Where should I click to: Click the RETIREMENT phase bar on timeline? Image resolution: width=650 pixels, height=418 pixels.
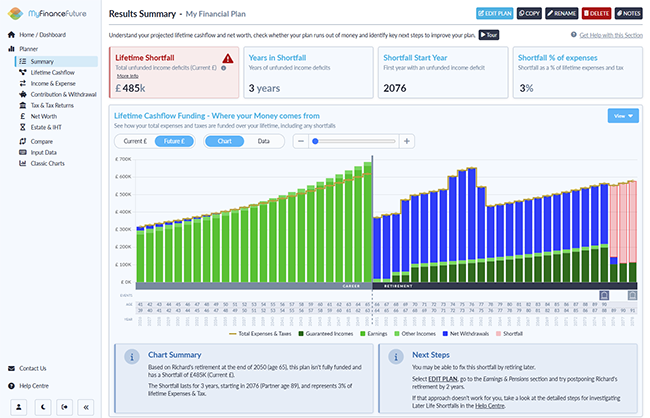(505, 286)
